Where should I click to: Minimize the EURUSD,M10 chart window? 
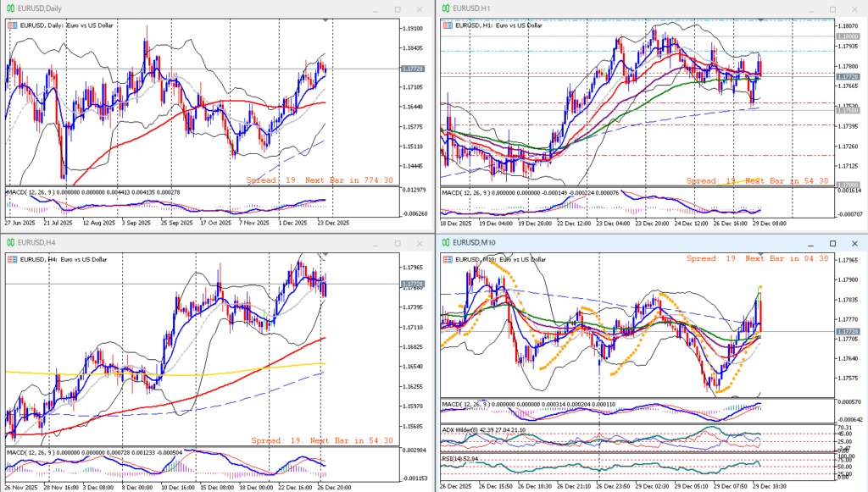810,244
